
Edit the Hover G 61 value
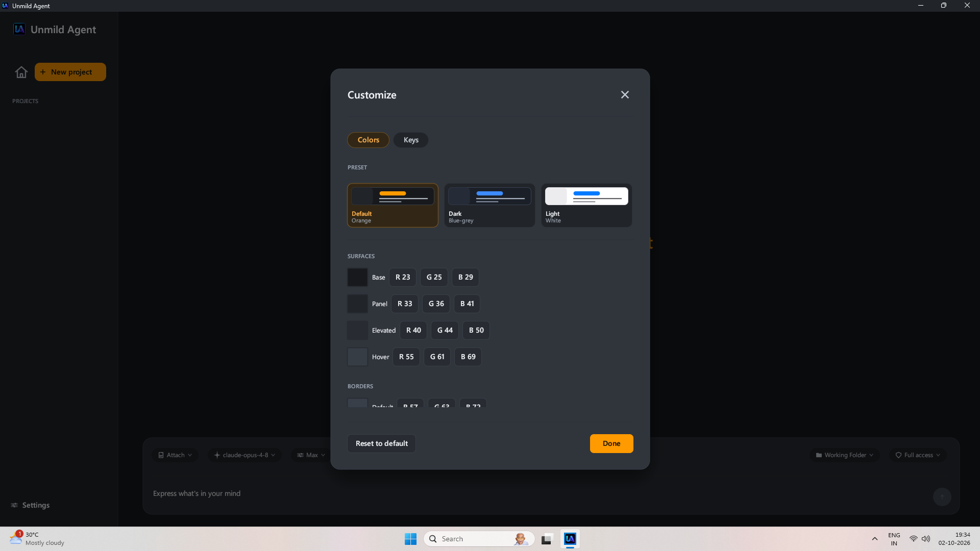coord(437,357)
